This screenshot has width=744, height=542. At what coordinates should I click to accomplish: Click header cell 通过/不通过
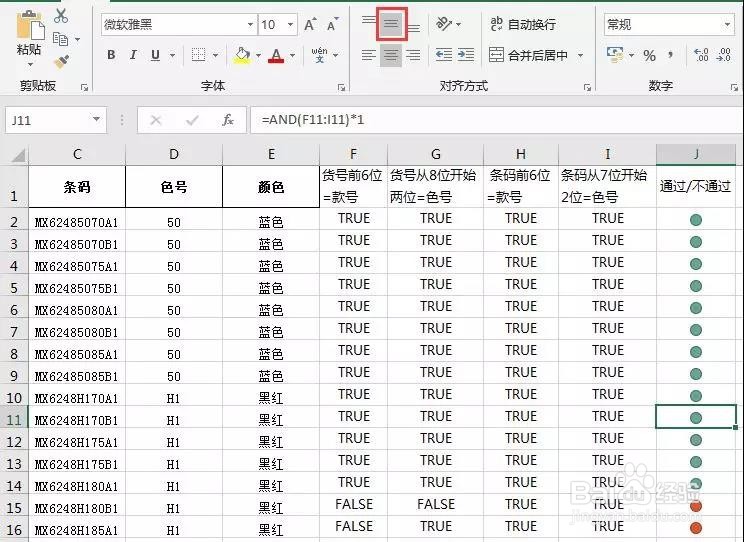[x=696, y=186]
